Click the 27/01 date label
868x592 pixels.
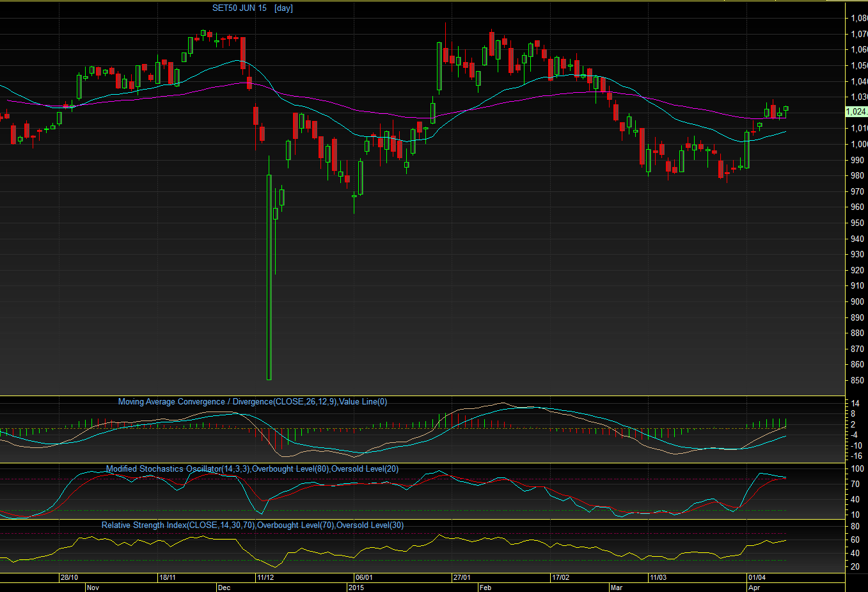[x=462, y=578]
